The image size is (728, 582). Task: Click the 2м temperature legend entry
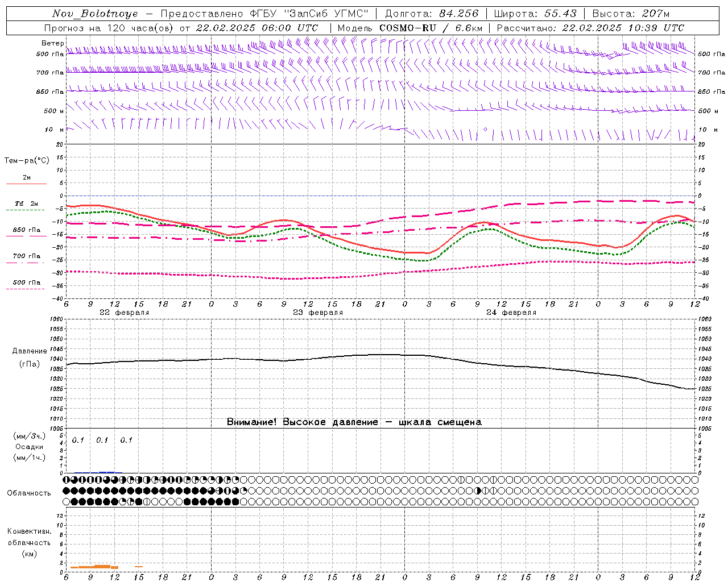(x=26, y=181)
